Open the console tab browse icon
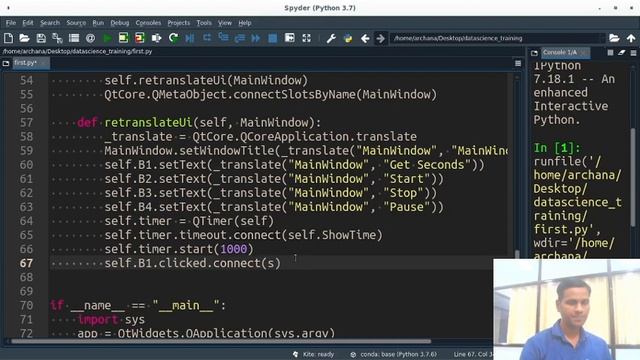Screen dimensions: 640x360 point(534,53)
